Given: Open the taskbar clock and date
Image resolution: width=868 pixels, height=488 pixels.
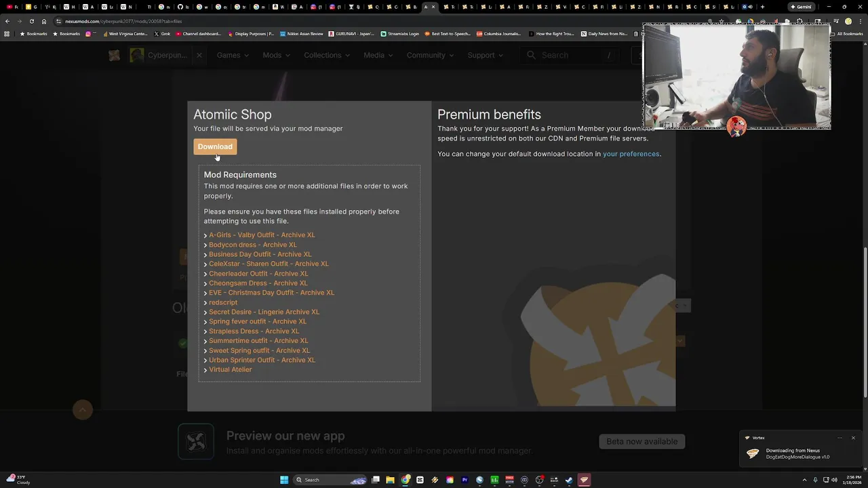Looking at the screenshot, I should point(853,480).
